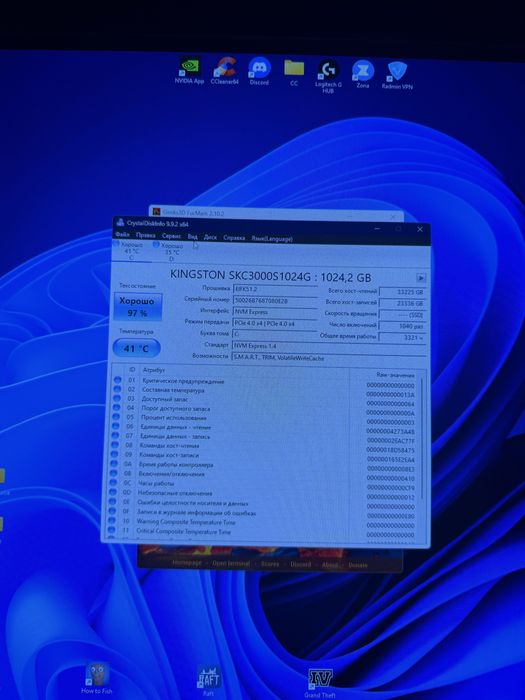Image resolution: width=525 pixels, height=700 pixels.
Task: Click the ID column header
Action: tap(132, 370)
